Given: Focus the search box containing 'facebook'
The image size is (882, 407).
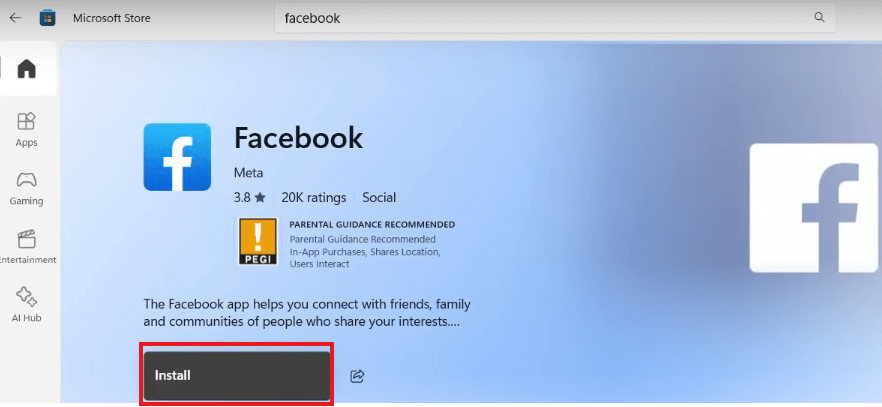Looking at the screenshot, I should [555, 18].
